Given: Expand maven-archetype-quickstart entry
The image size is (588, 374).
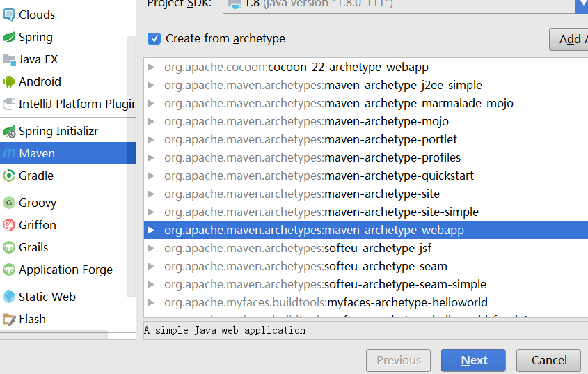Looking at the screenshot, I should click(151, 176).
